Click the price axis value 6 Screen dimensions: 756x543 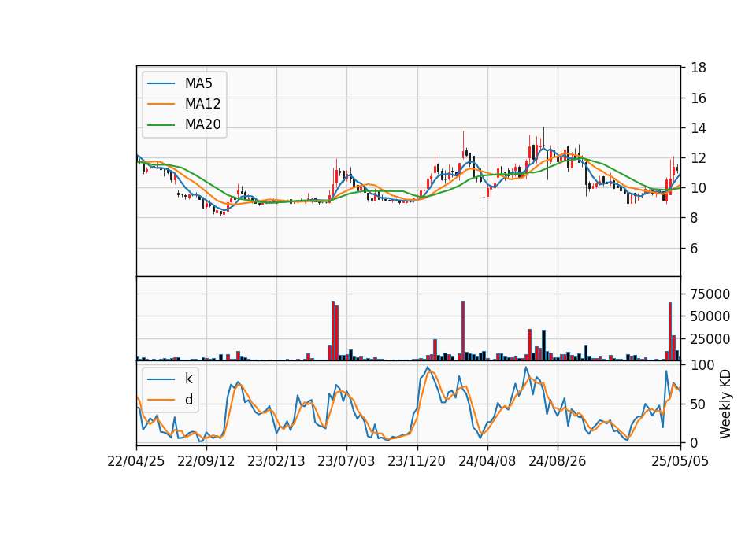tap(695, 249)
